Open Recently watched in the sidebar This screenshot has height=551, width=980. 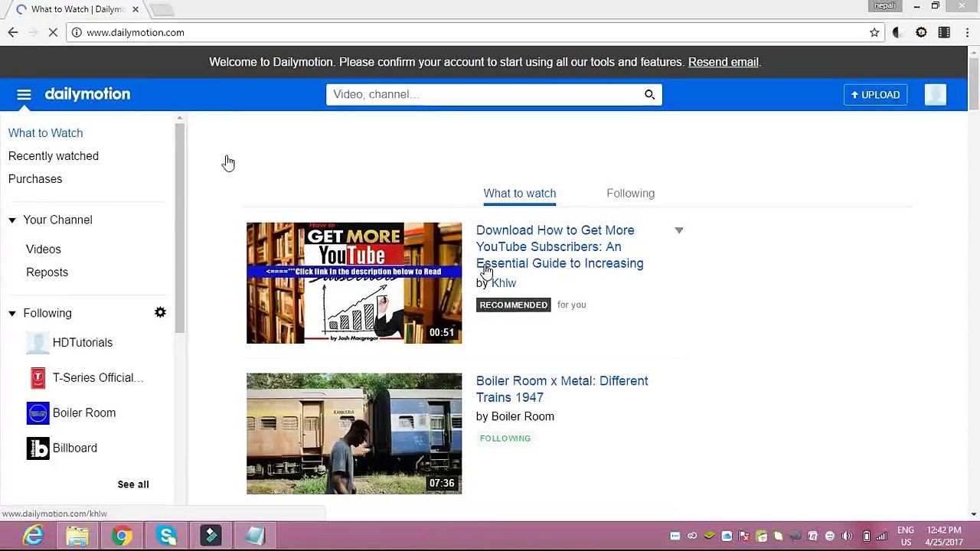(54, 156)
